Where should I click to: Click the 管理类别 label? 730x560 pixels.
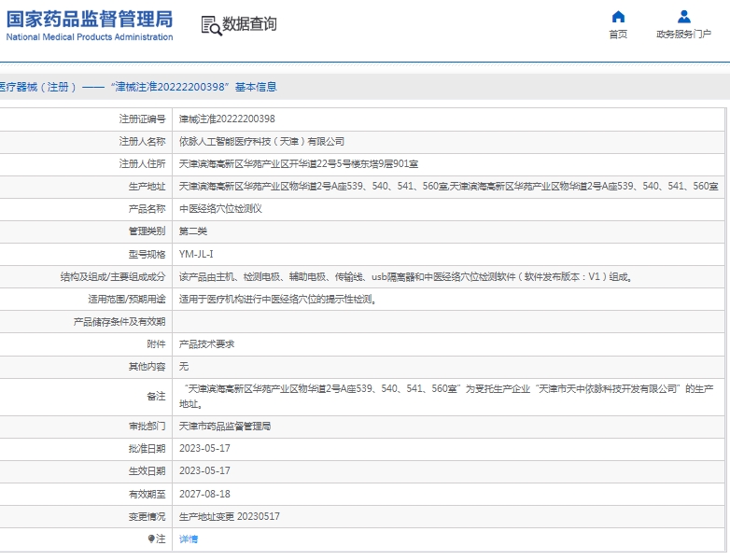point(147,231)
